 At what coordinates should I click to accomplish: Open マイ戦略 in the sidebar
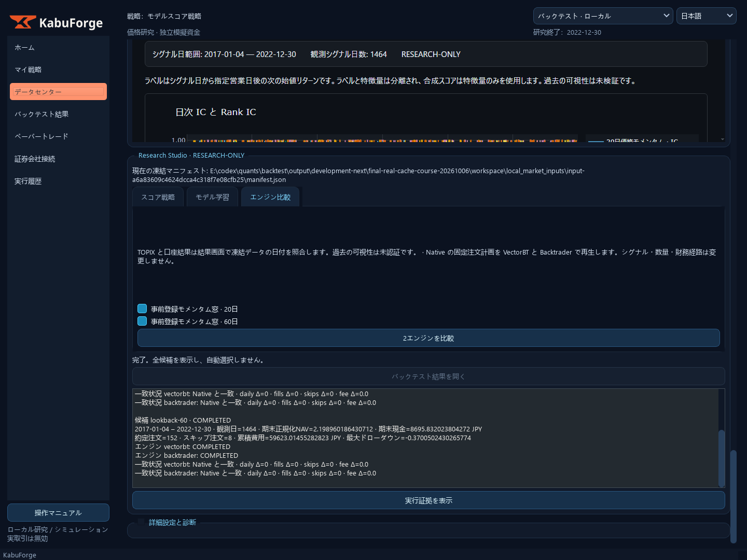click(58, 69)
